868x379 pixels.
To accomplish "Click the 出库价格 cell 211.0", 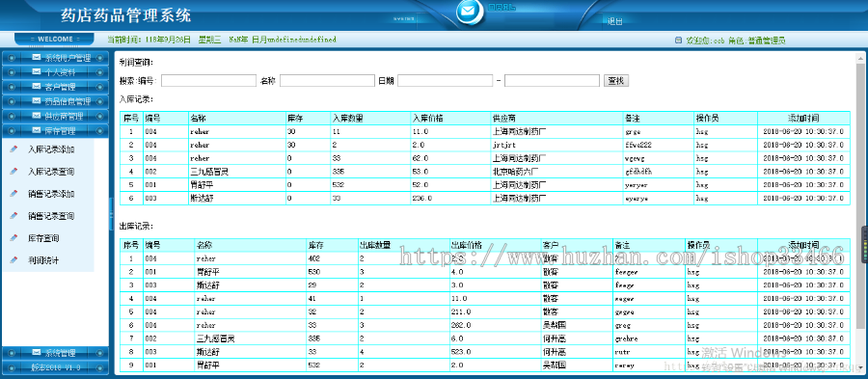I will (x=461, y=311).
